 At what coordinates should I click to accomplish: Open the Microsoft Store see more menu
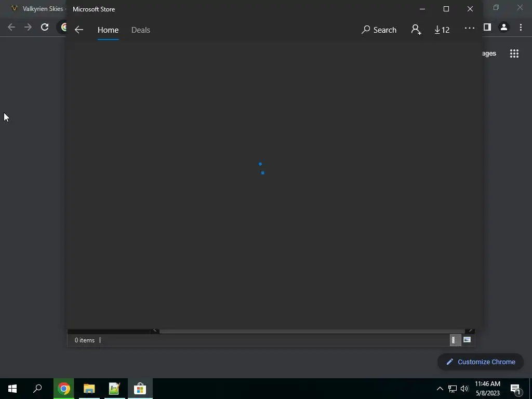[x=469, y=29]
